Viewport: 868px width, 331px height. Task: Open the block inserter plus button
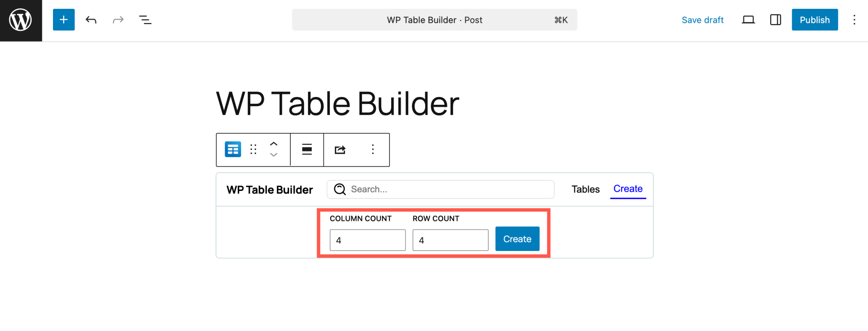point(64,19)
